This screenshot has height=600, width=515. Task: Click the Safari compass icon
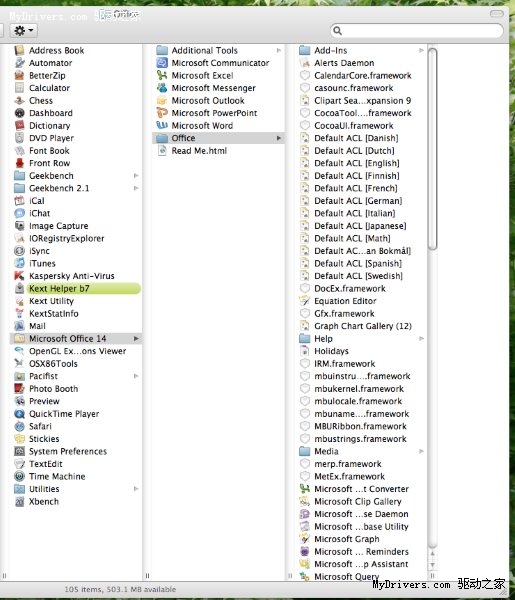19,426
